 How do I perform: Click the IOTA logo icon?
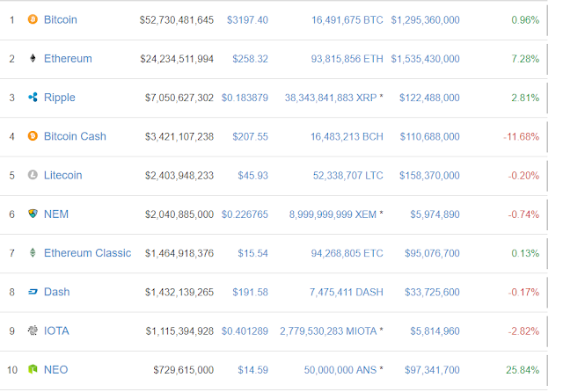pos(33,330)
